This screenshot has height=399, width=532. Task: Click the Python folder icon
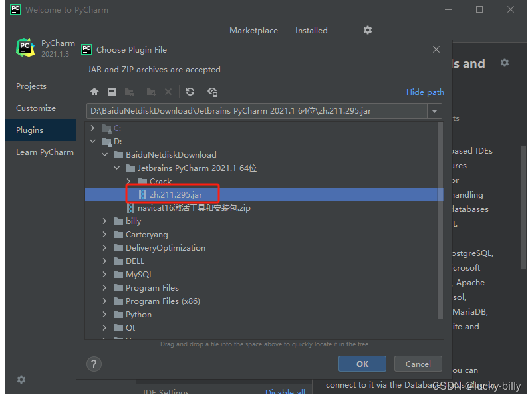tap(118, 314)
